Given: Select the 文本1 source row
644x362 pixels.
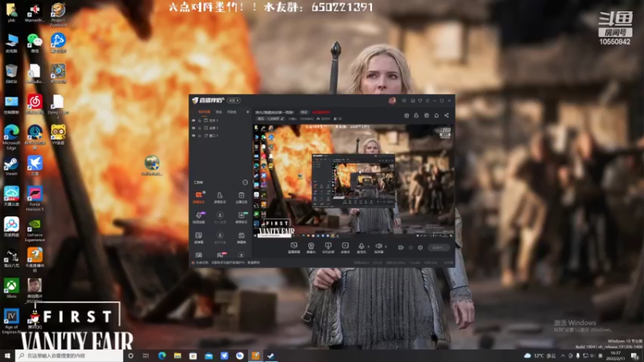Looking at the screenshot, I should coord(221,121).
